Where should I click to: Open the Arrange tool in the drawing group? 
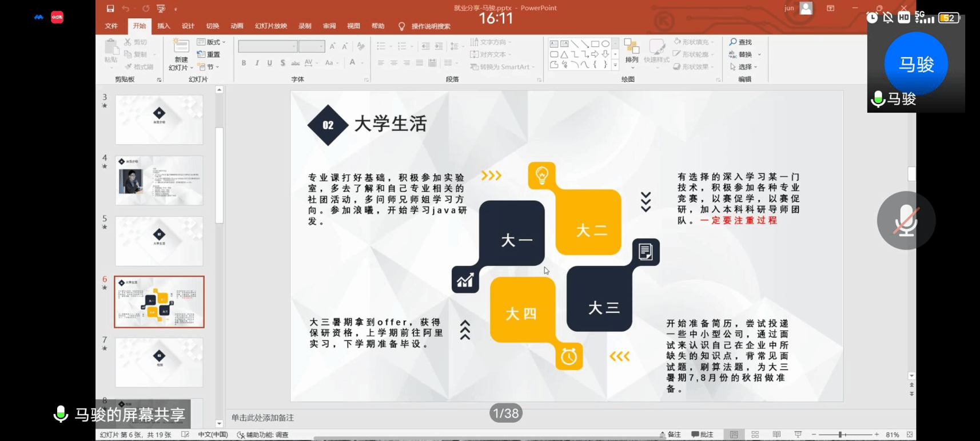pyautogui.click(x=631, y=51)
